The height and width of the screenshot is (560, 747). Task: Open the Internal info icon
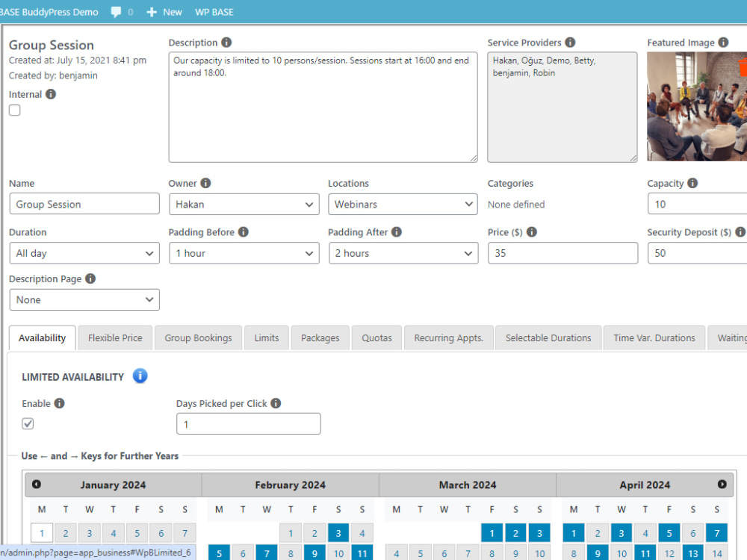pos(51,94)
